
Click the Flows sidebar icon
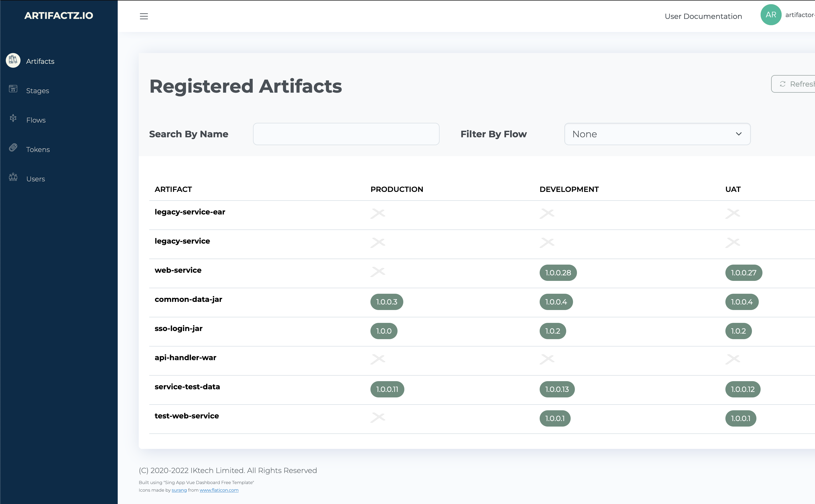13,118
